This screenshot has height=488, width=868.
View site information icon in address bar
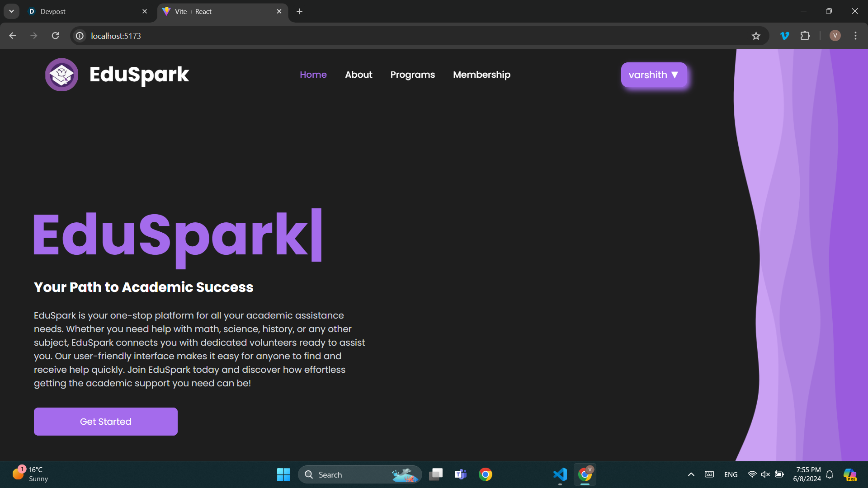click(80, 36)
